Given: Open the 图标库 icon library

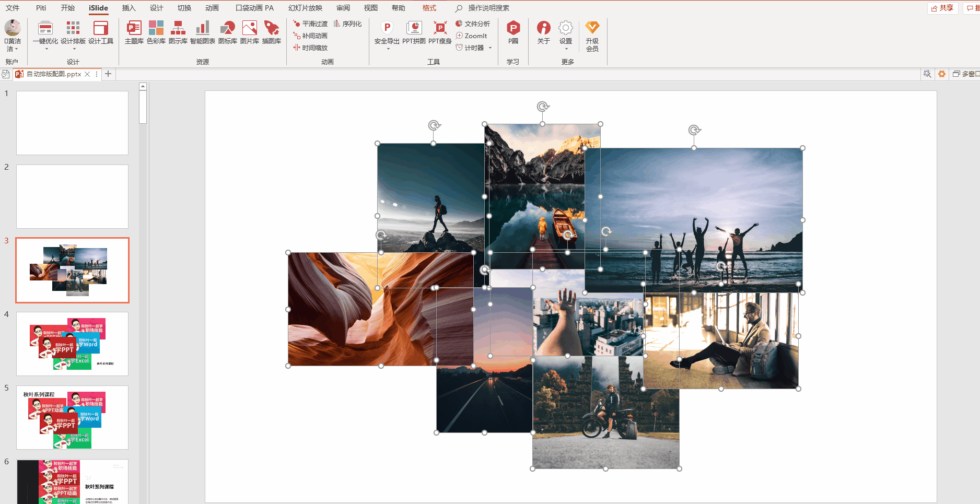Looking at the screenshot, I should [227, 32].
